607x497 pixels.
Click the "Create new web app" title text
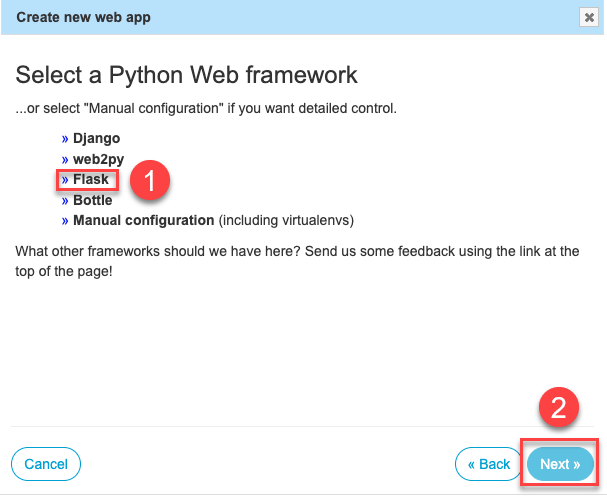pyautogui.click(x=83, y=17)
